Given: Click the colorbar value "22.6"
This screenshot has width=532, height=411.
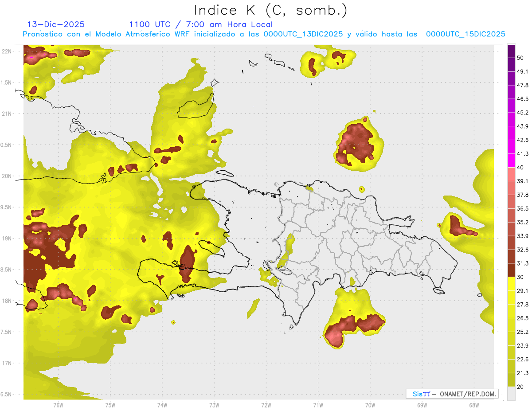Looking at the screenshot, I should point(523,359).
